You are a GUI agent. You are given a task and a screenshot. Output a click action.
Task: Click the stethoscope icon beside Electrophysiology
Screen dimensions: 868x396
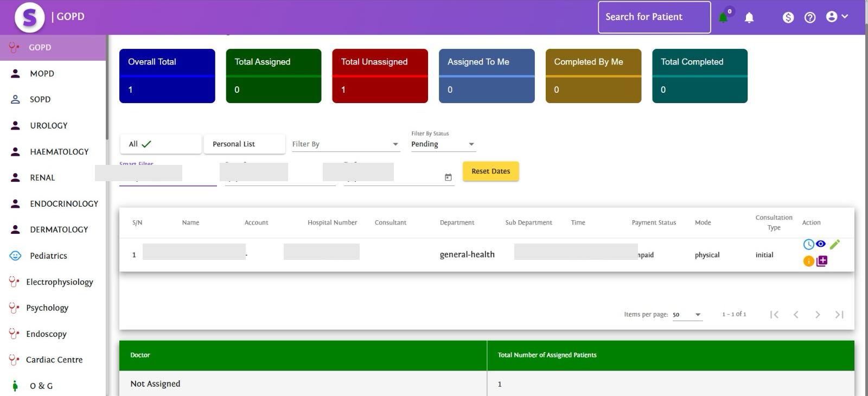tap(14, 282)
